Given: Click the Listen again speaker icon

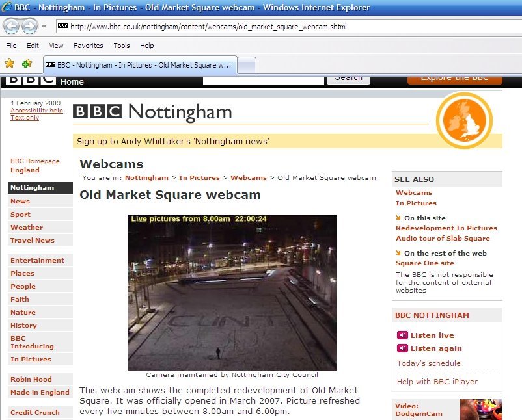Looking at the screenshot, I should tap(402, 348).
